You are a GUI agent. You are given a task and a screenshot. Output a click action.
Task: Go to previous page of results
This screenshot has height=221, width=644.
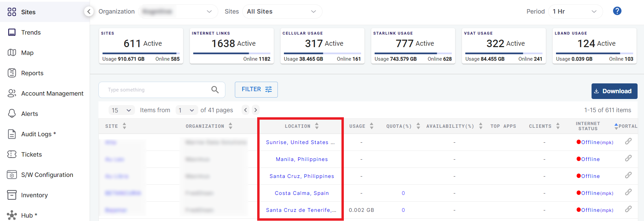click(x=246, y=110)
